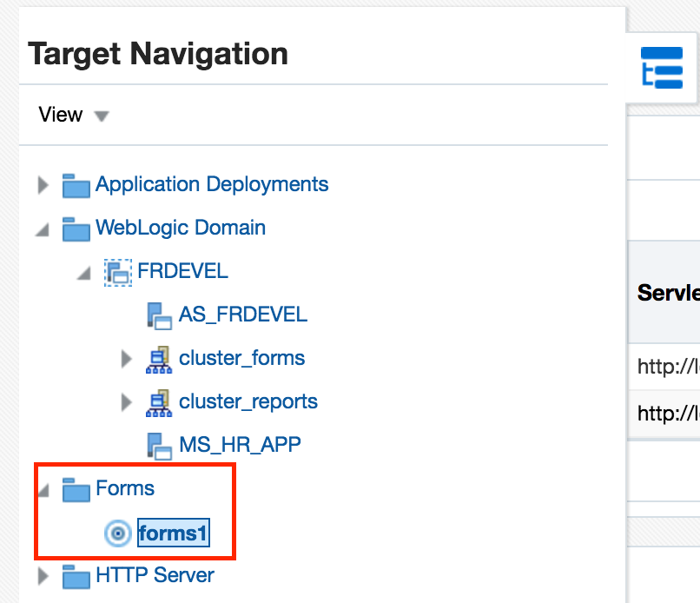Screen dimensions: 700x603
Task: Expand the HTTP Server tree node
Action: (43, 575)
